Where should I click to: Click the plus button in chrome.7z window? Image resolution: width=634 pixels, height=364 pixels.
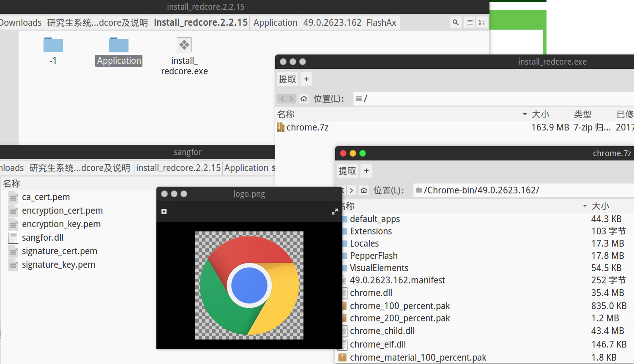pos(366,171)
